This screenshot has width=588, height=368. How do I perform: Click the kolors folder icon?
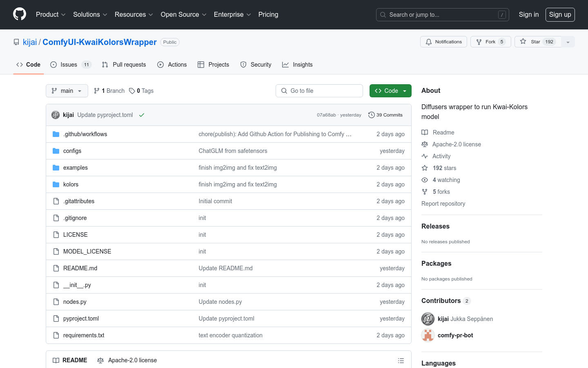pyautogui.click(x=56, y=184)
